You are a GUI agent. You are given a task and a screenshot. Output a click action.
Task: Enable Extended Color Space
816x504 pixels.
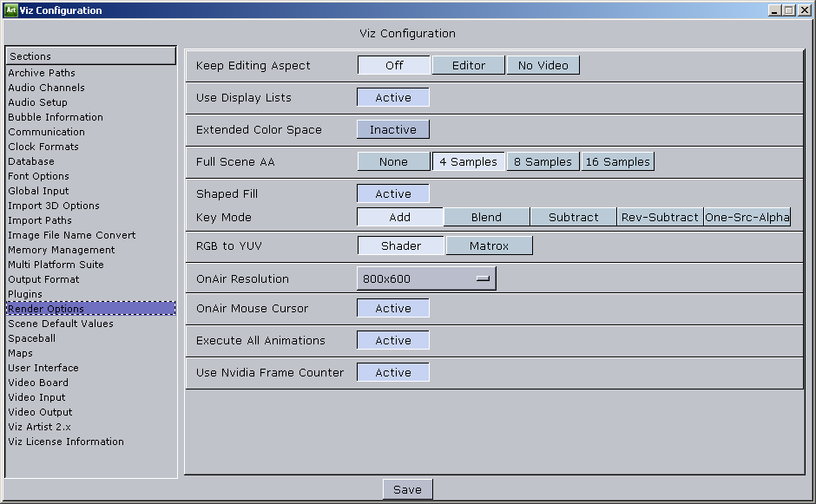(x=392, y=128)
